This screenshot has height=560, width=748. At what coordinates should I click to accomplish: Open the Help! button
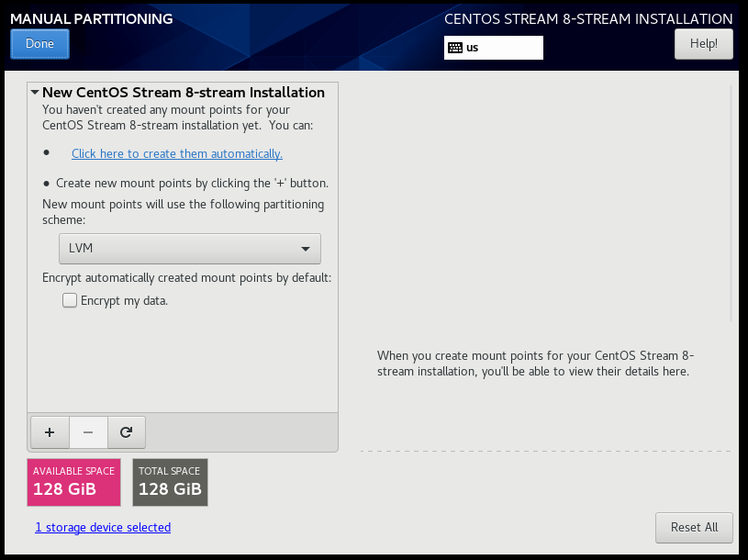(x=704, y=44)
